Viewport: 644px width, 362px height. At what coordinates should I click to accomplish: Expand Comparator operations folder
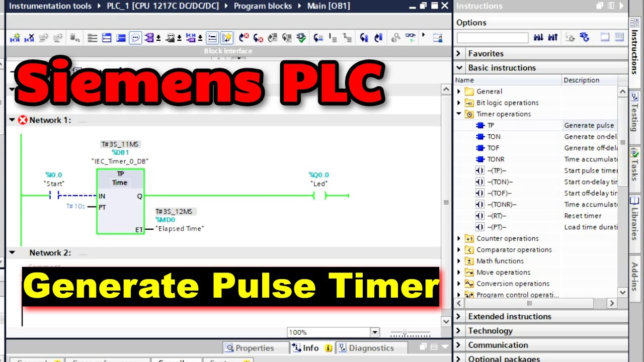(458, 250)
